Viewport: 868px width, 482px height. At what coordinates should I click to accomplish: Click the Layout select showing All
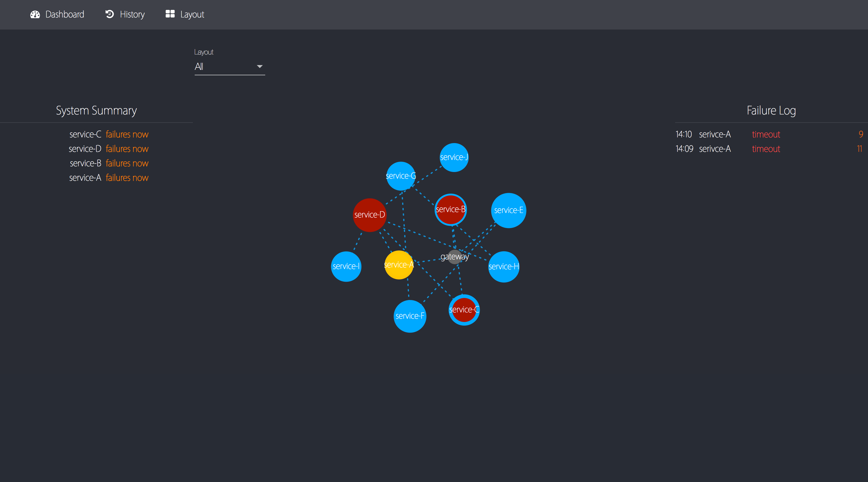(x=229, y=67)
